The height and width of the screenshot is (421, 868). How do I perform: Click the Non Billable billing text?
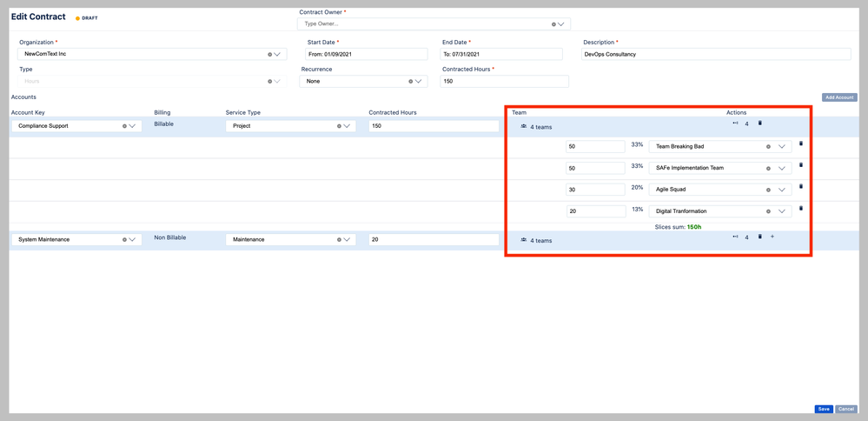[x=170, y=237]
